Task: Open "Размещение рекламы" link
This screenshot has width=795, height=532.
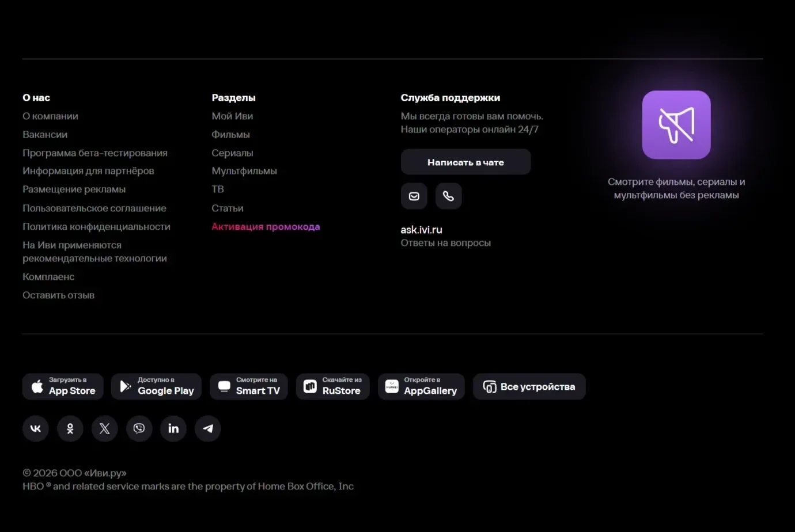Action: click(x=74, y=189)
